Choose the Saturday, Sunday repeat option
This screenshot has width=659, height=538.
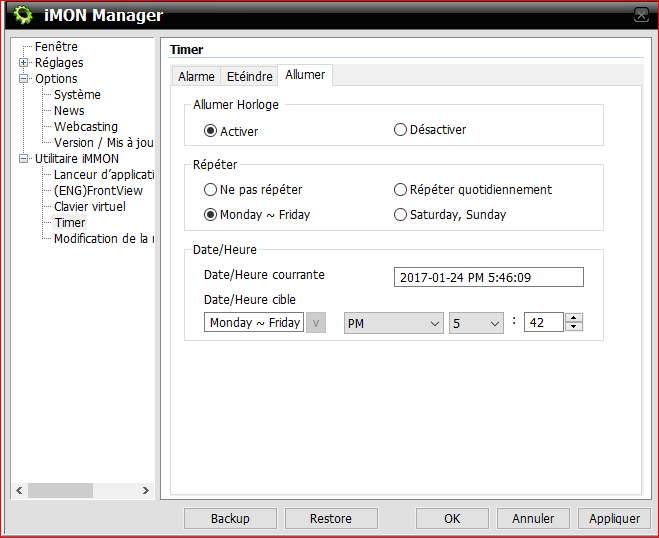(x=400, y=215)
